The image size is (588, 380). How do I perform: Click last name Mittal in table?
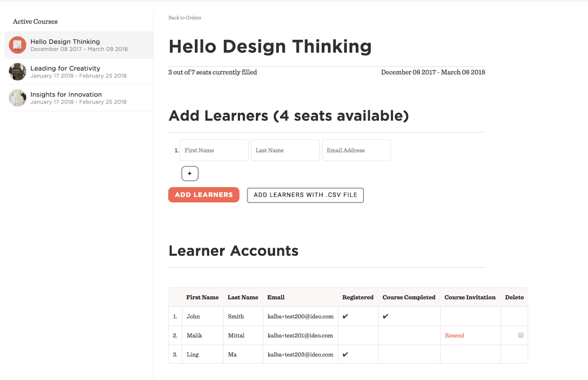[236, 336]
